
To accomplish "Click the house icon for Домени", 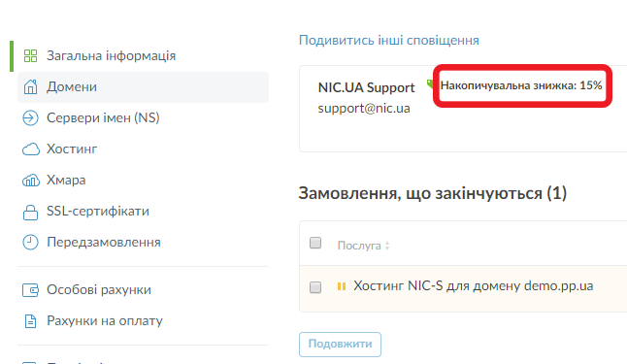I will [x=30, y=86].
